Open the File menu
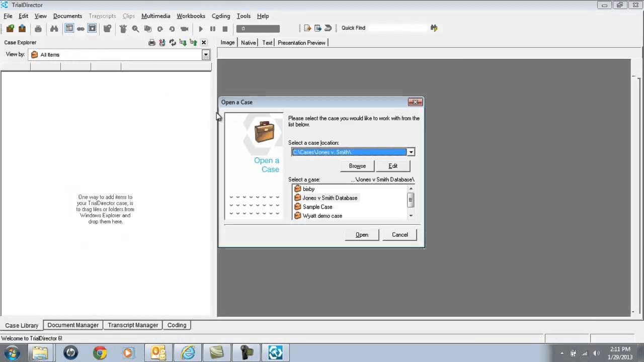This screenshot has width=644, height=362. [8, 16]
